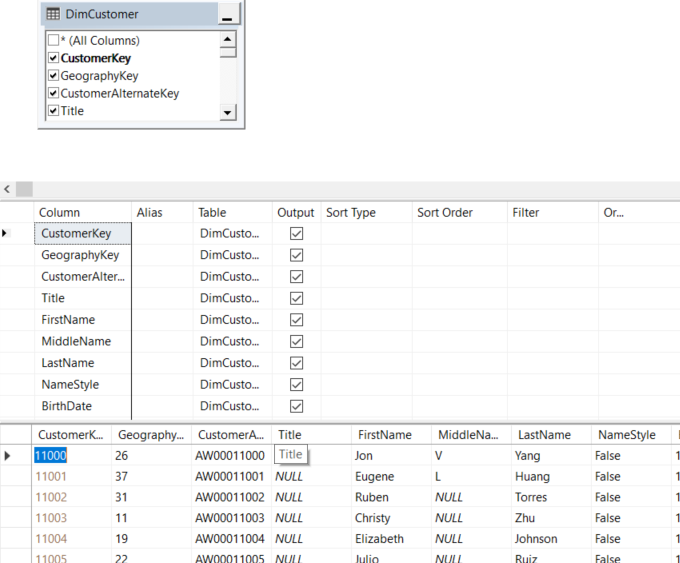Select the Yang last name cell
The height and width of the screenshot is (563, 680).
pyautogui.click(x=551, y=455)
